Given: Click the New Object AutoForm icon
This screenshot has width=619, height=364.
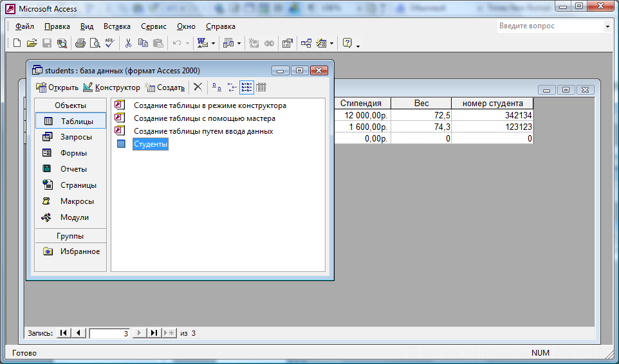Looking at the screenshot, I should point(321,43).
